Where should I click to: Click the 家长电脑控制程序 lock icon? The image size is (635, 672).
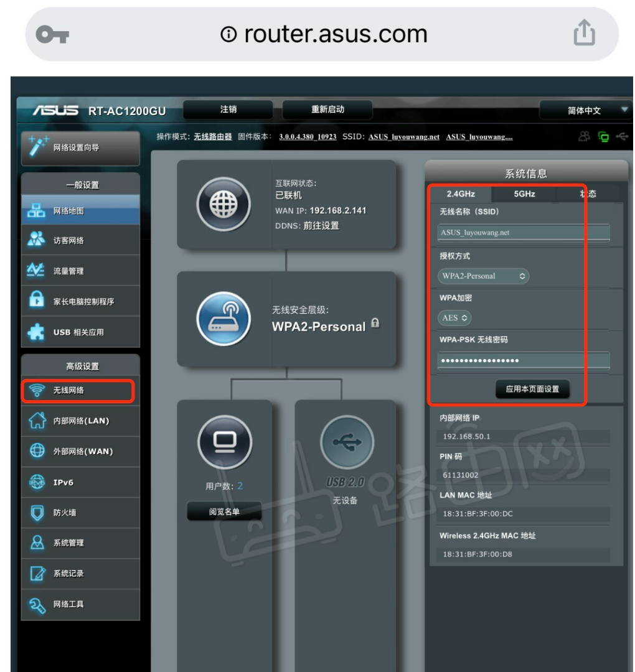(37, 299)
